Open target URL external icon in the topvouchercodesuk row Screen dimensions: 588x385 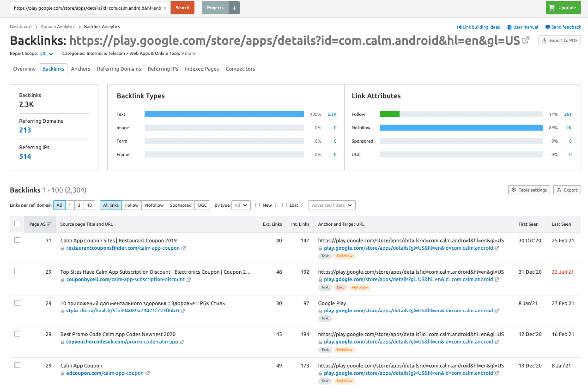pos(497,342)
